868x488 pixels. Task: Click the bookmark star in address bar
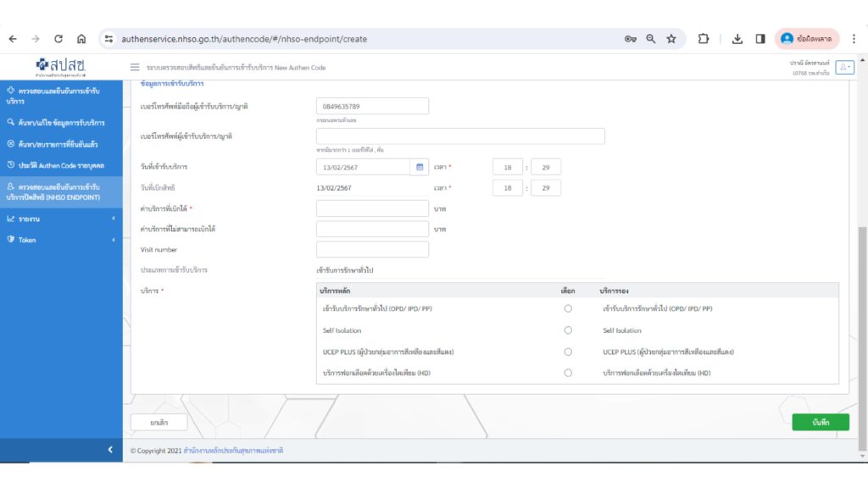(671, 39)
